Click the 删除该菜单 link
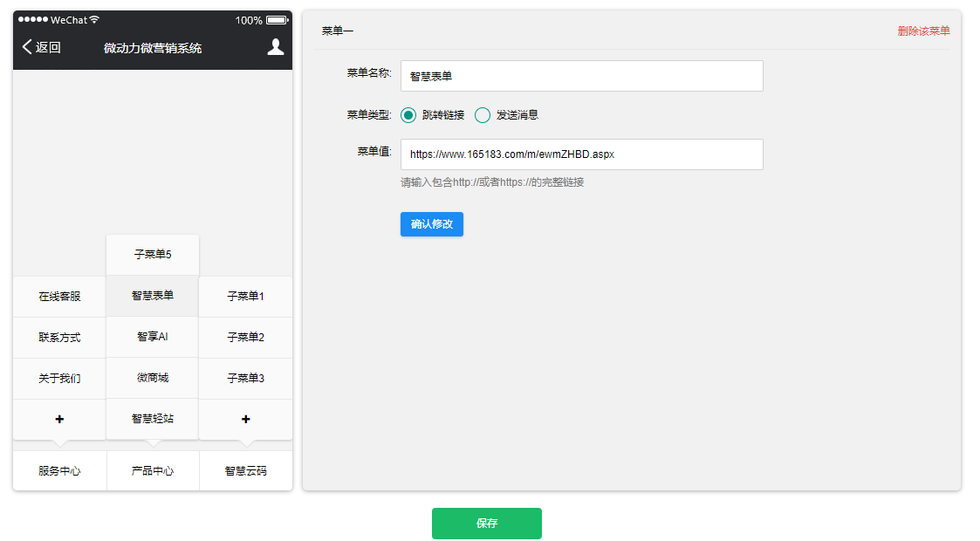Screen dimensions: 980x541 click(x=923, y=31)
